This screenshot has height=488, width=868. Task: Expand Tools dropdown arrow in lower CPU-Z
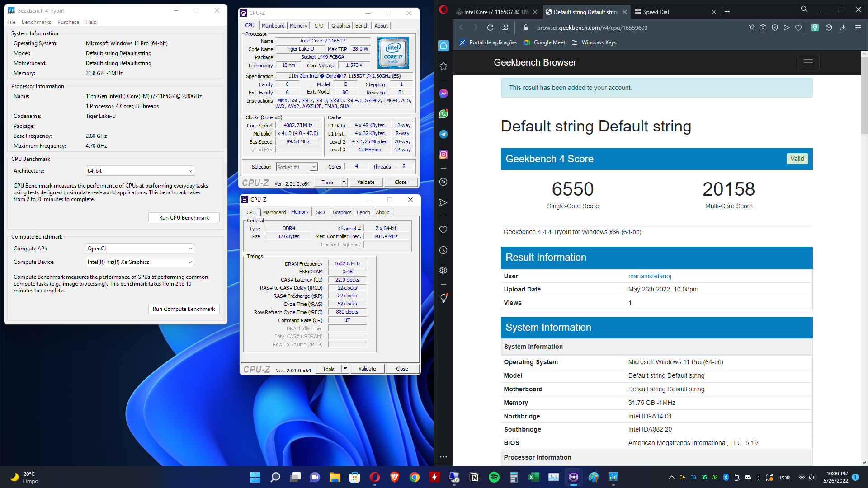pyautogui.click(x=345, y=369)
